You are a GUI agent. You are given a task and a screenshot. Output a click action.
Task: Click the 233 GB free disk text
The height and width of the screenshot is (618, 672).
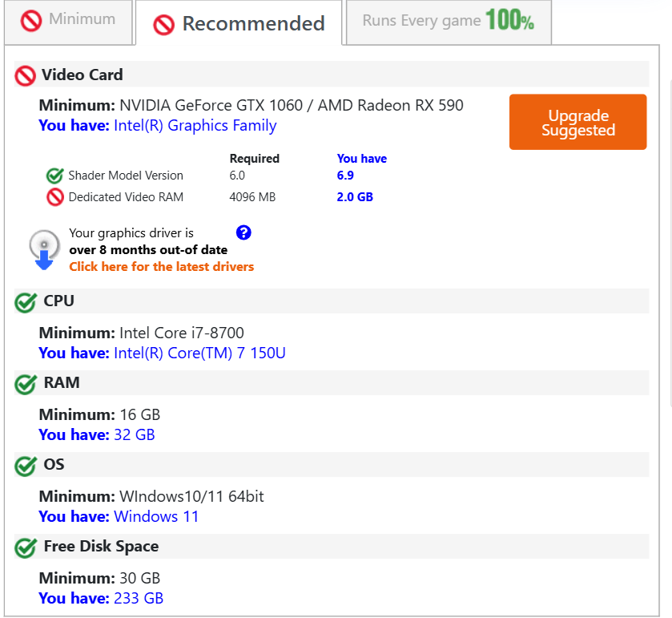point(139,598)
